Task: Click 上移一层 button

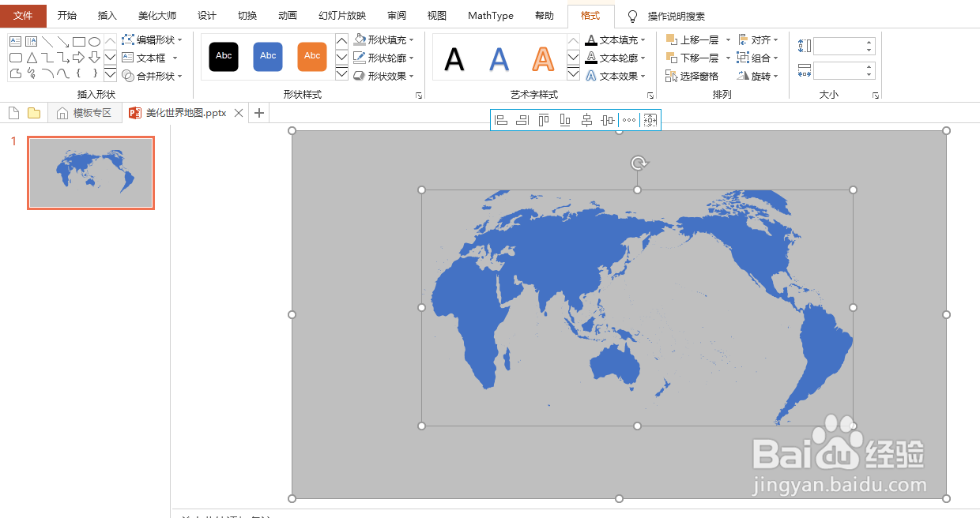Action: point(692,39)
